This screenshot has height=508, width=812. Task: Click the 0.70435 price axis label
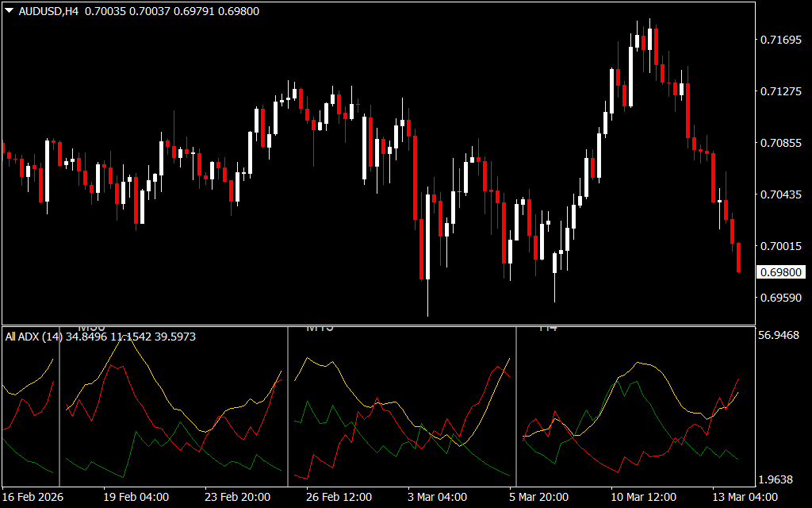[782, 194]
